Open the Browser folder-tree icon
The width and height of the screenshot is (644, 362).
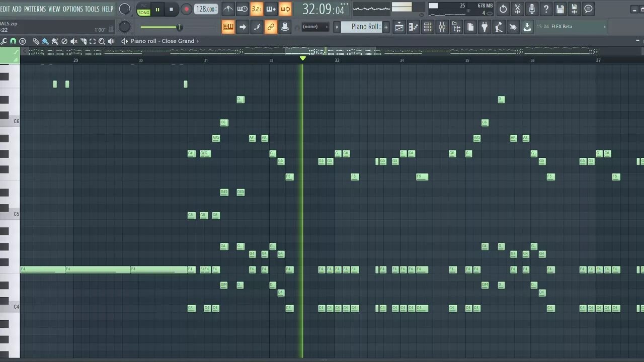pos(456,27)
